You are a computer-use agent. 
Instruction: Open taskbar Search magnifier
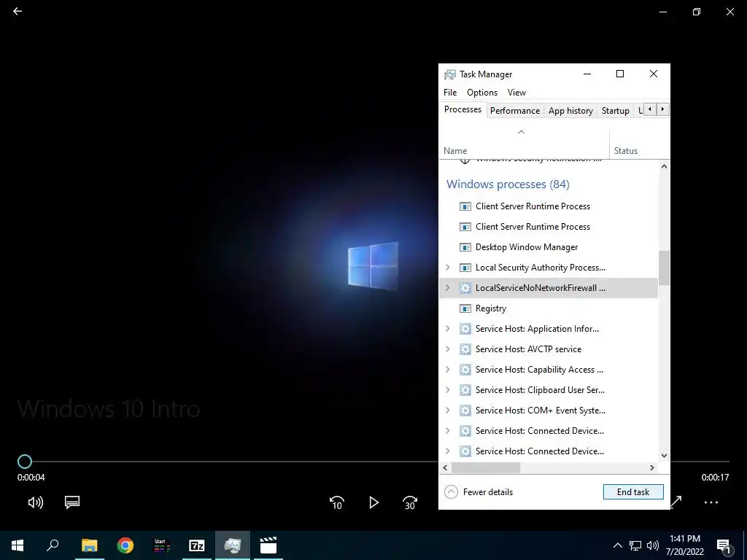pos(53,545)
